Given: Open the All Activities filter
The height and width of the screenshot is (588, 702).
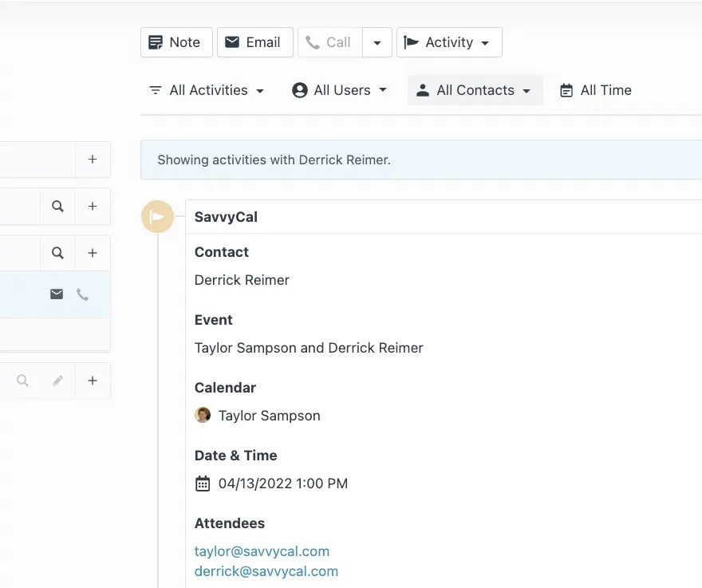Looking at the screenshot, I should point(207,90).
